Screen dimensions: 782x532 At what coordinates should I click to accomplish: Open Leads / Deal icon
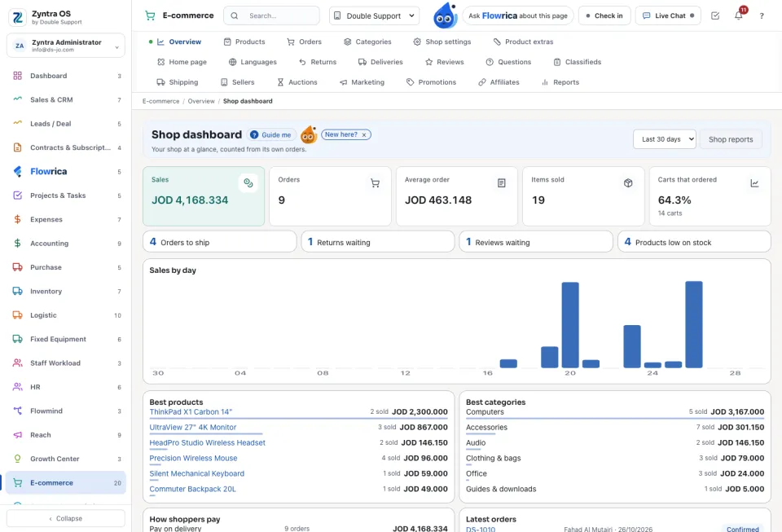coord(17,124)
